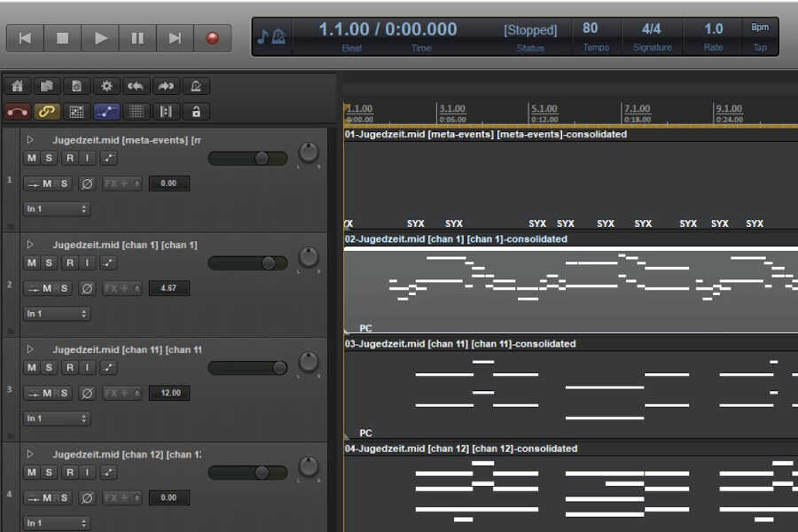Arm recording with the red record button

(x=213, y=38)
